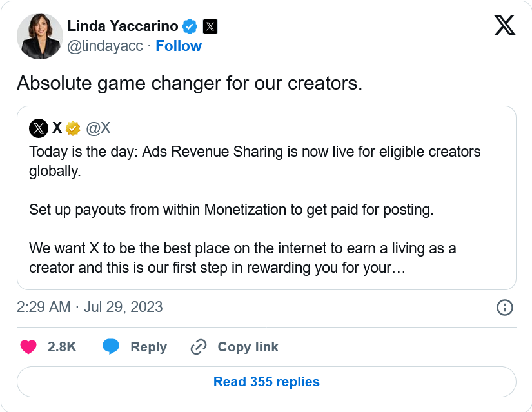Click the X logo in top-right corner

point(504,25)
